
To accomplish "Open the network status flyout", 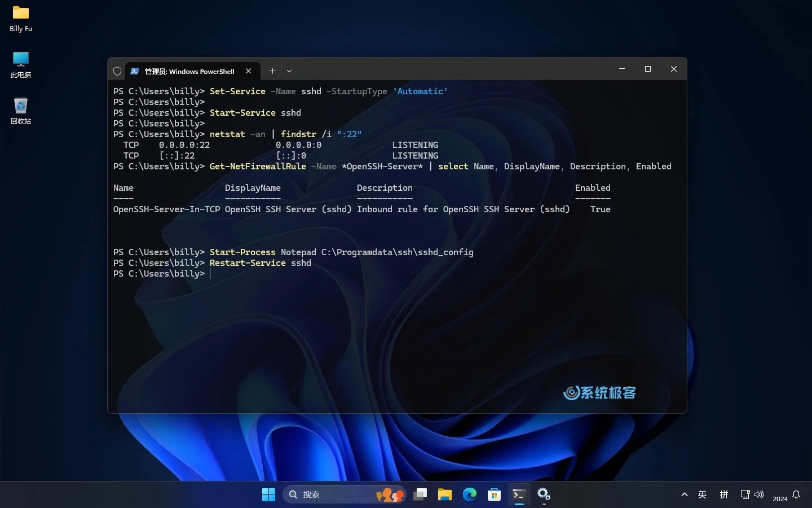I will 745,494.
